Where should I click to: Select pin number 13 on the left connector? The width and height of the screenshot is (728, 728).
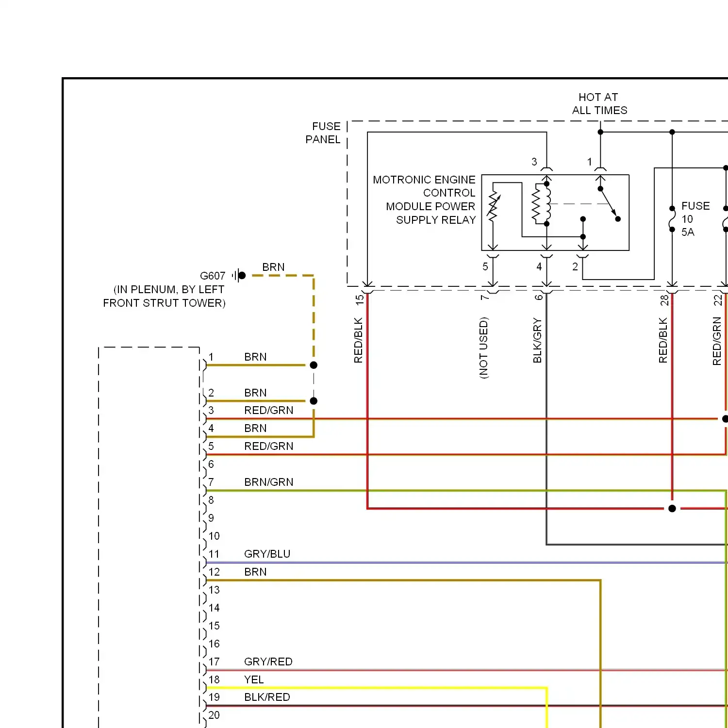(214, 590)
